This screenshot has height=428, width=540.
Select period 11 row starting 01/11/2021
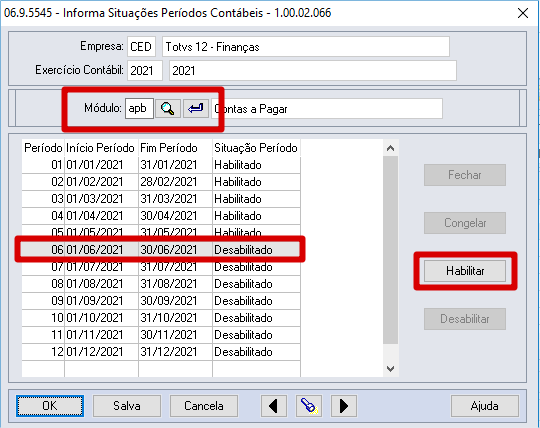(161, 335)
